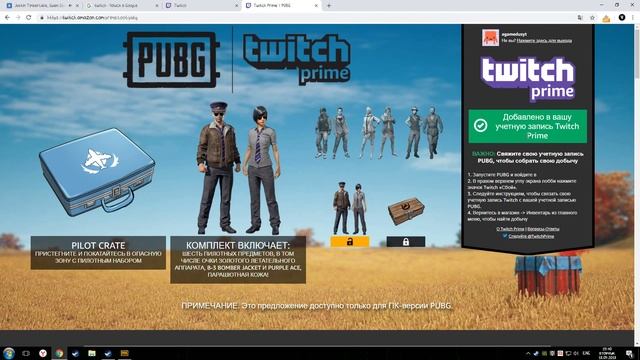The height and width of the screenshot is (360, 640).
Task: Click the PILOT CRATE description box
Action: point(98,253)
